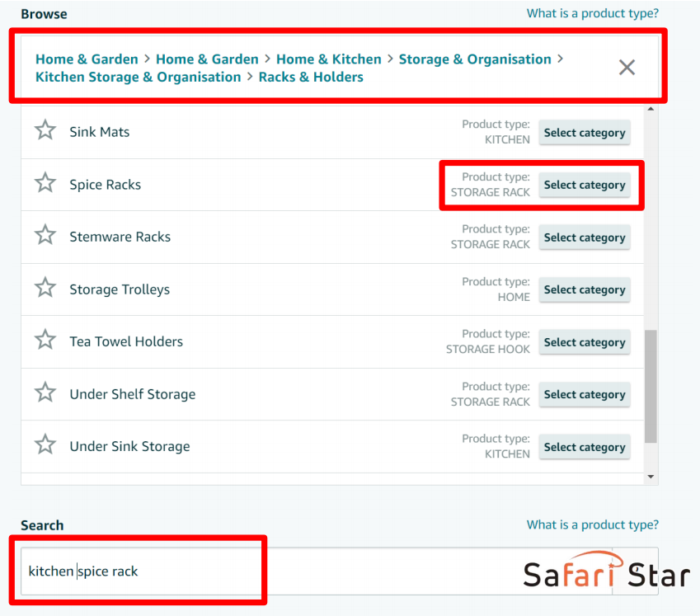This screenshot has height=616, width=700.
Task: Open 'What is a product type?' near Browse
Action: click(x=593, y=13)
